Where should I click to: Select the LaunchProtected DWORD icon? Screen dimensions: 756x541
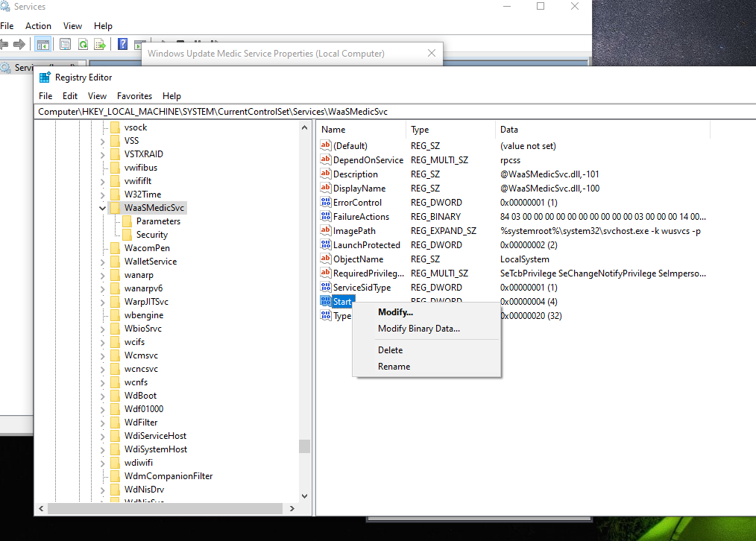tap(326, 244)
